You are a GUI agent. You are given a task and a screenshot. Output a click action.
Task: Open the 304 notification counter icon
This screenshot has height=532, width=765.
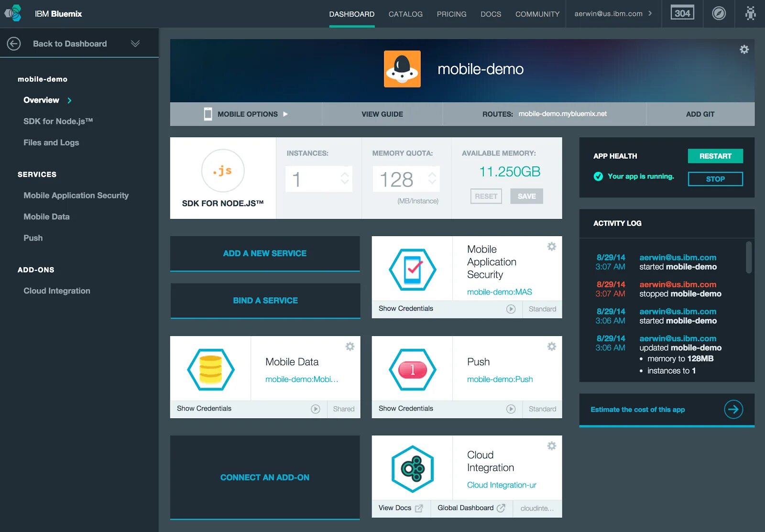coord(682,13)
